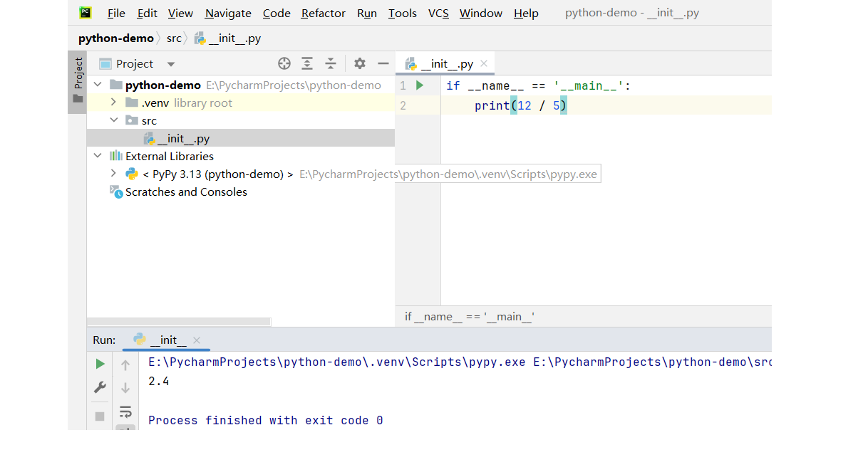The width and height of the screenshot is (868, 472).
Task: Click pypy.exe command line in console
Action: pyautogui.click(x=460, y=362)
